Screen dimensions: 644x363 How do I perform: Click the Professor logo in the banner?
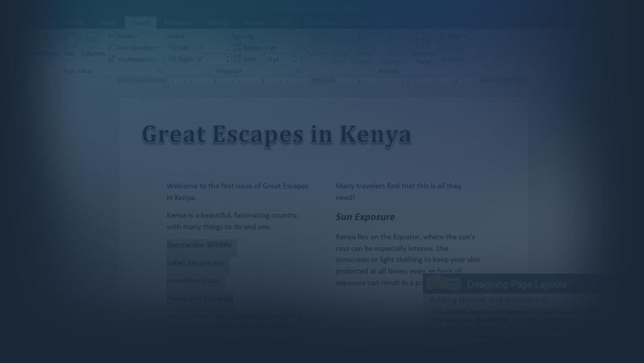(x=443, y=284)
